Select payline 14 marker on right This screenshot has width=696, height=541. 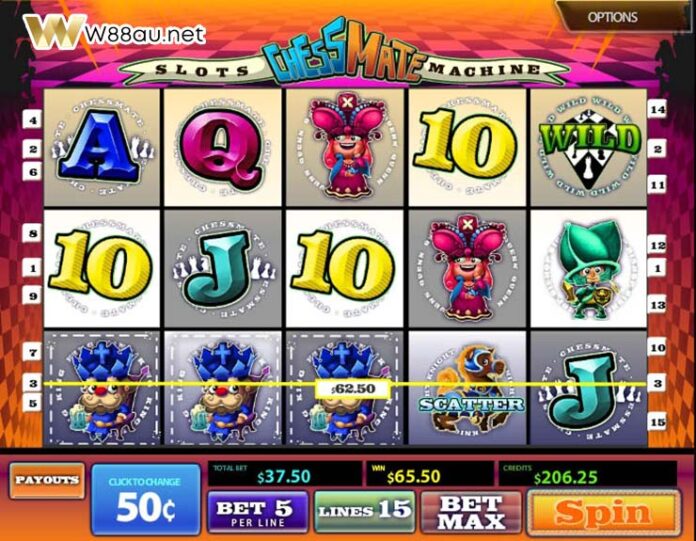pos(657,109)
